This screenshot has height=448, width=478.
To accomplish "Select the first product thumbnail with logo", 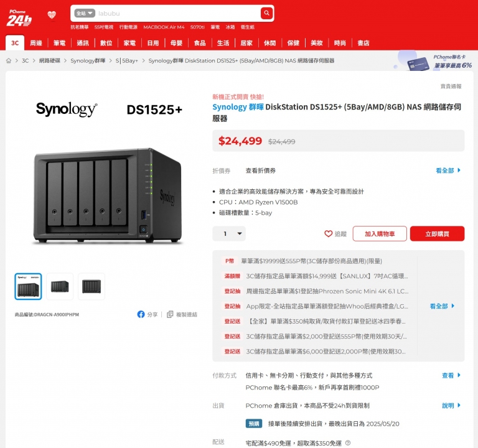I will click(28, 286).
